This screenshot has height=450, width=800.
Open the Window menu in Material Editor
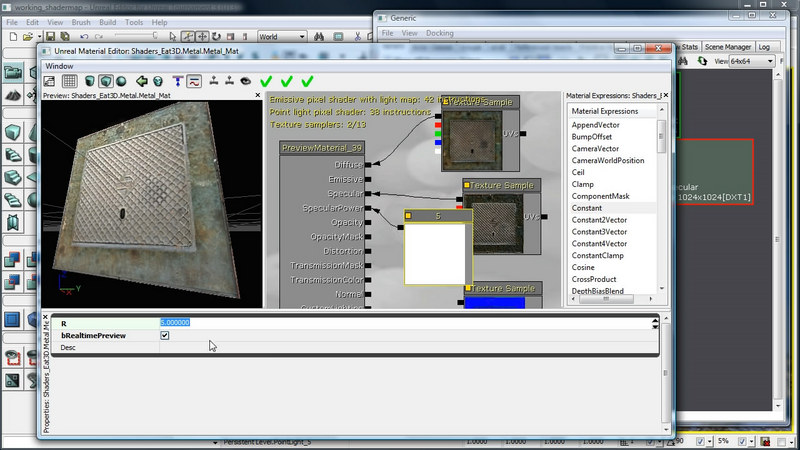59,66
